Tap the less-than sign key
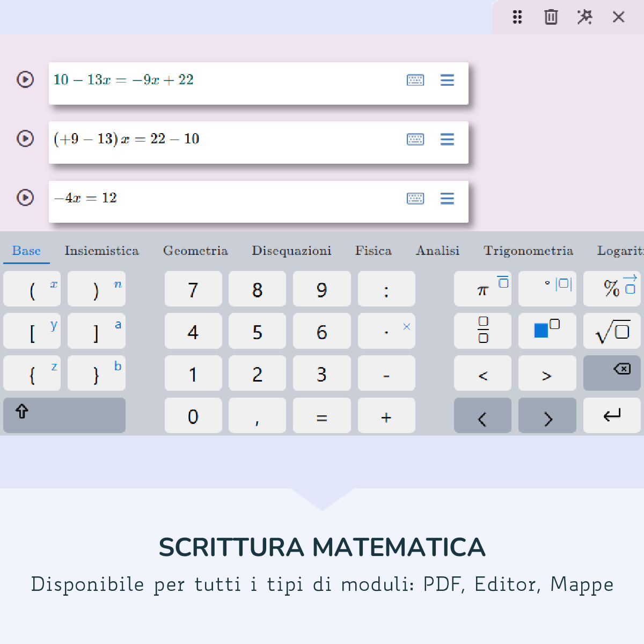The width and height of the screenshot is (644, 644). tap(483, 373)
